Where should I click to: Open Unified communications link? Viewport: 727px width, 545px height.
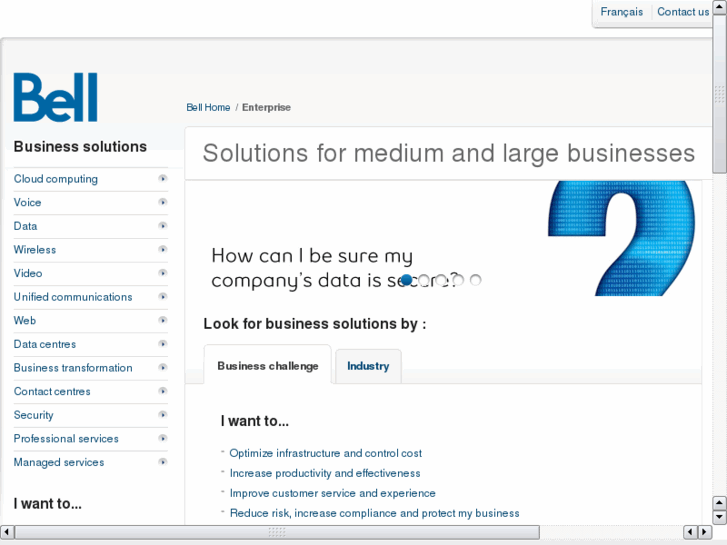click(x=73, y=297)
